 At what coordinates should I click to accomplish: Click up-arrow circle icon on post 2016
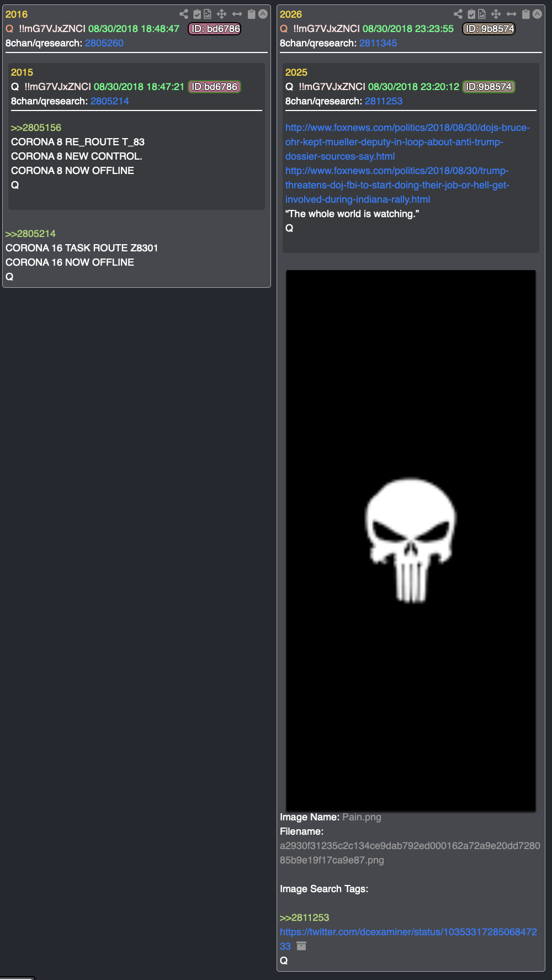263,14
